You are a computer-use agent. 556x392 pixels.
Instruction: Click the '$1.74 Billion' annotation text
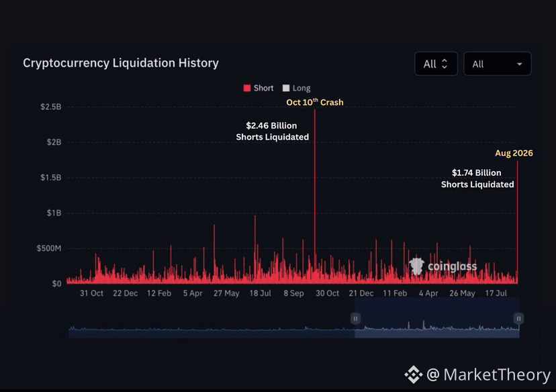[x=477, y=173]
